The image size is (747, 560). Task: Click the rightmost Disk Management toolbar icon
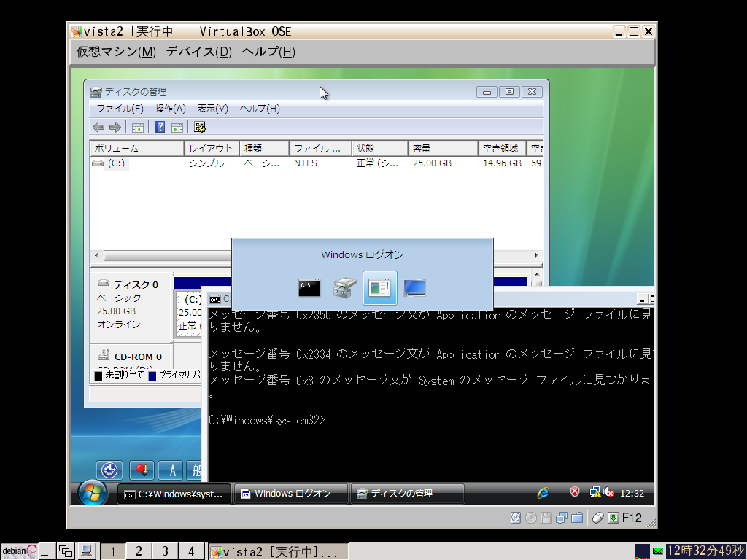click(x=200, y=127)
